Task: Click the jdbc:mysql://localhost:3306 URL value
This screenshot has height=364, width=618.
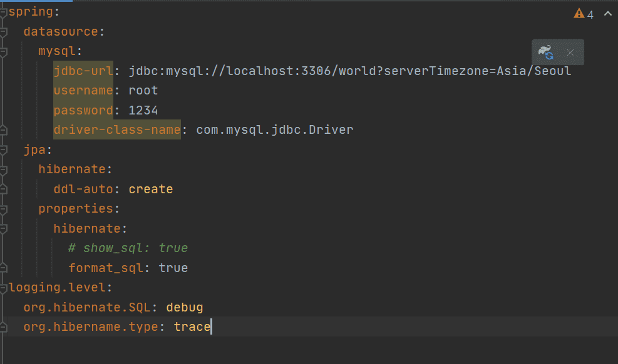Action: pos(349,71)
